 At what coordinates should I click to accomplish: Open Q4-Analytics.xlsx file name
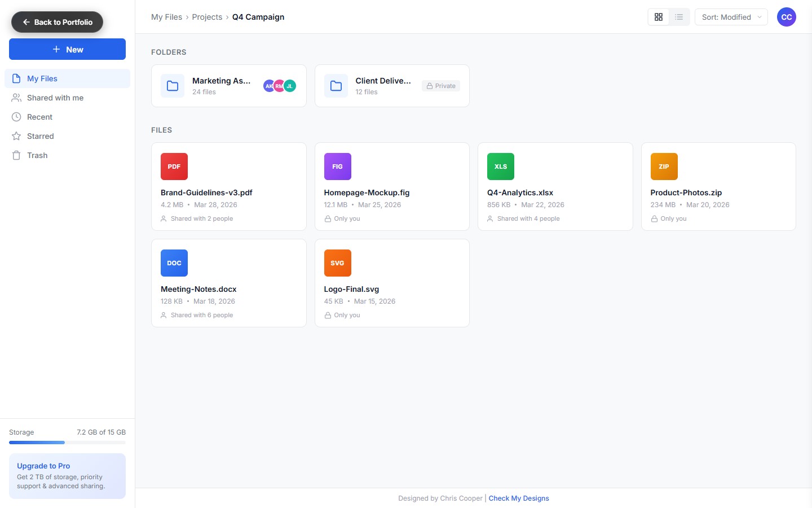click(520, 192)
